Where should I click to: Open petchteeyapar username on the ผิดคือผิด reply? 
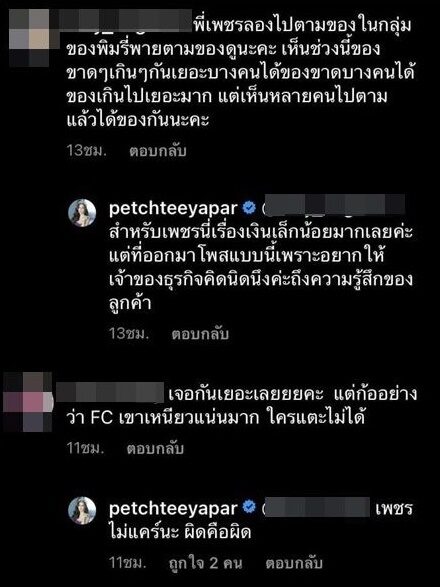click(x=173, y=508)
